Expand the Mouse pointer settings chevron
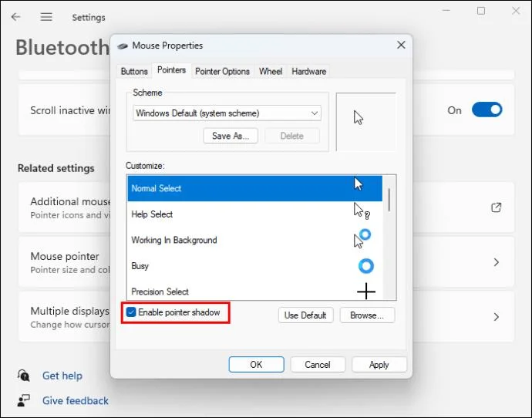The image size is (532, 418). (x=496, y=262)
